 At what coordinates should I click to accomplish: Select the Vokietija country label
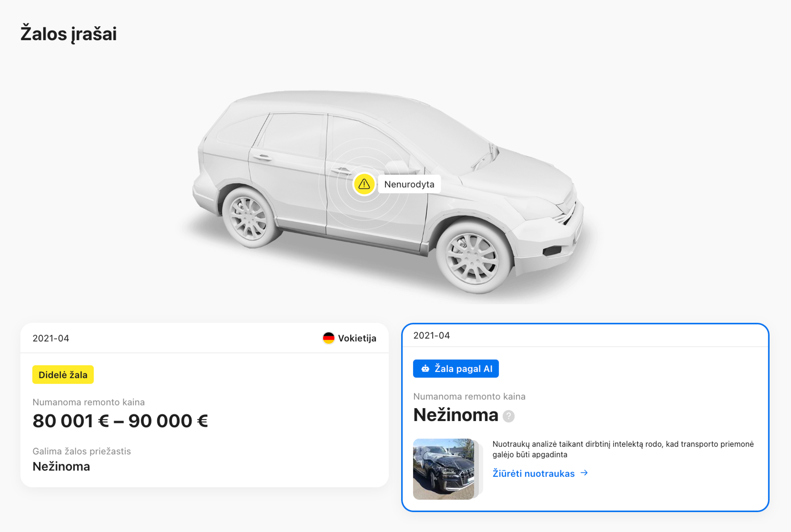357,338
